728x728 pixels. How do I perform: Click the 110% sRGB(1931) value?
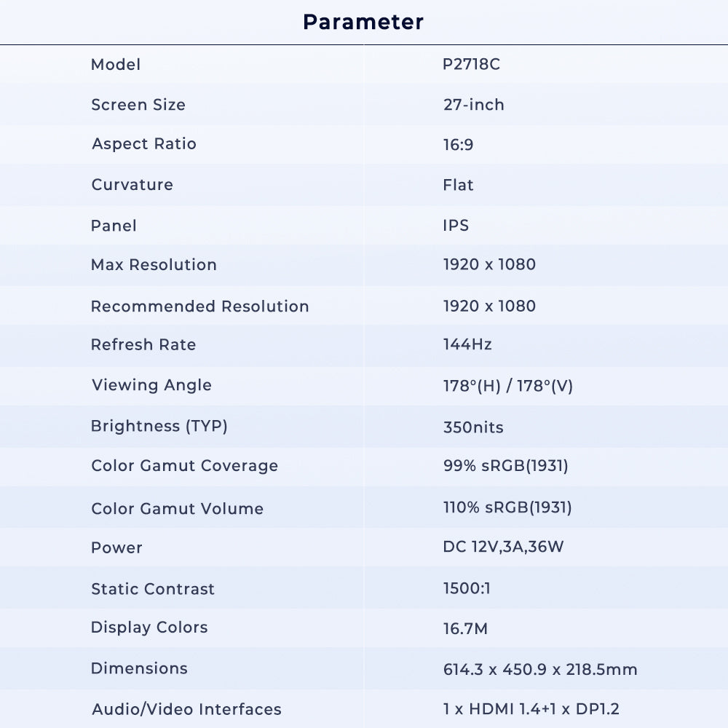(x=507, y=508)
